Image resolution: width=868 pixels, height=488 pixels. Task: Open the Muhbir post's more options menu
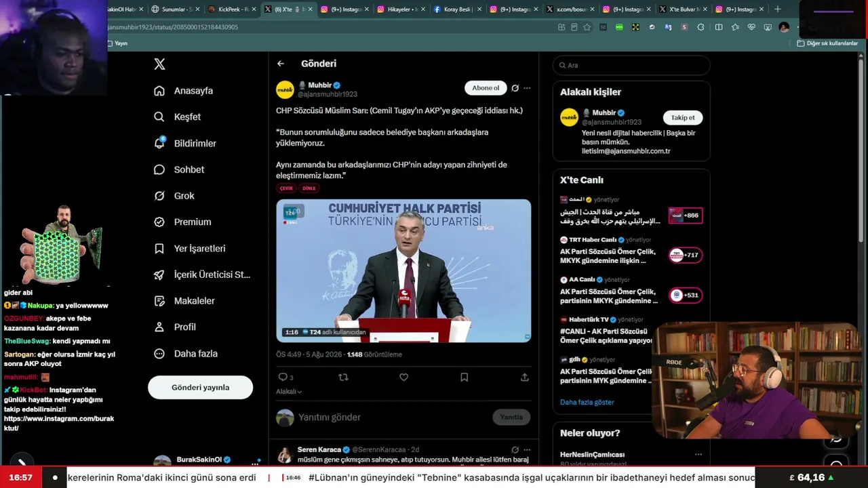[x=527, y=88]
